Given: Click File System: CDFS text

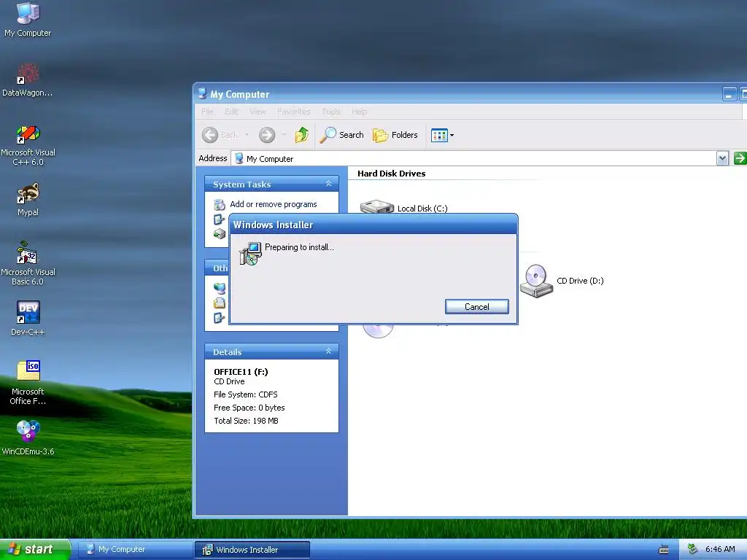Looking at the screenshot, I should point(245,394).
